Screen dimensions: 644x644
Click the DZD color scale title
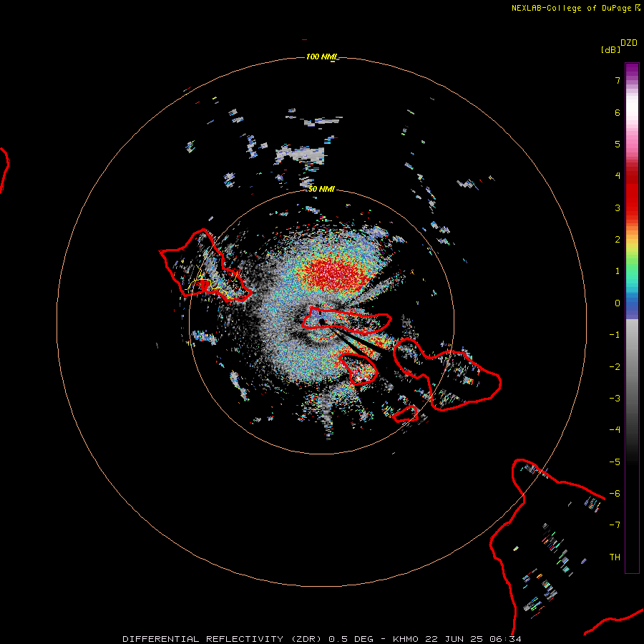(629, 43)
